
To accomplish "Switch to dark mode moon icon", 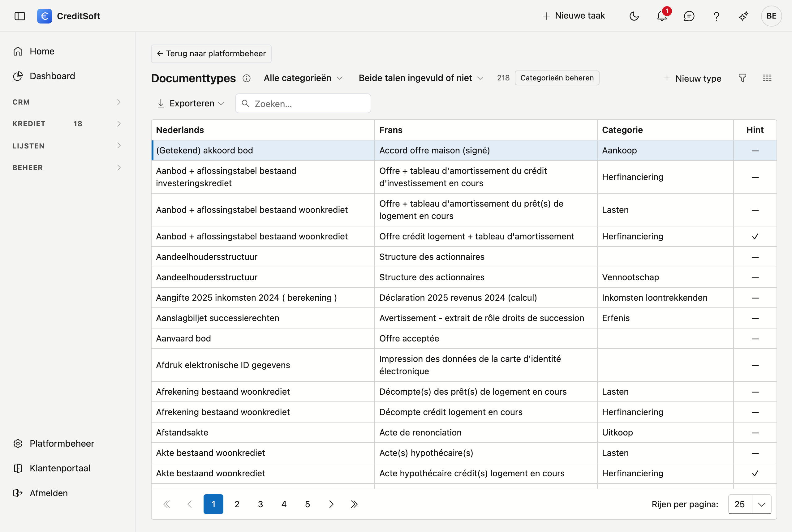I will [634, 16].
